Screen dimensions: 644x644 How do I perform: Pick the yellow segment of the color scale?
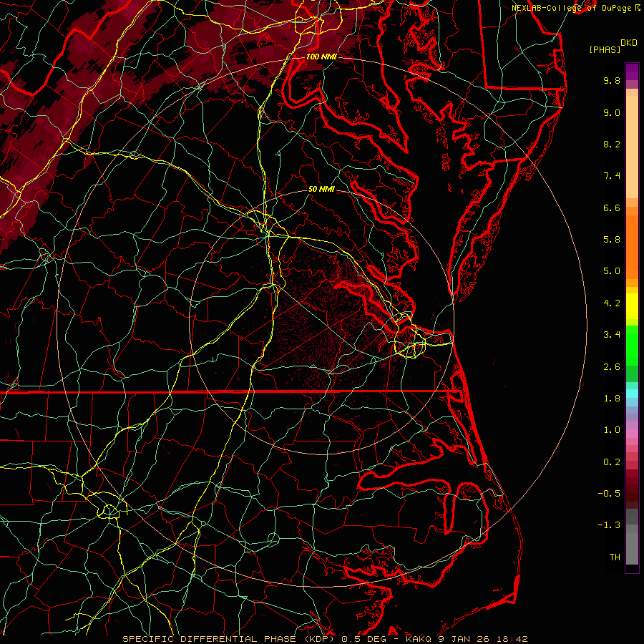pos(632,306)
